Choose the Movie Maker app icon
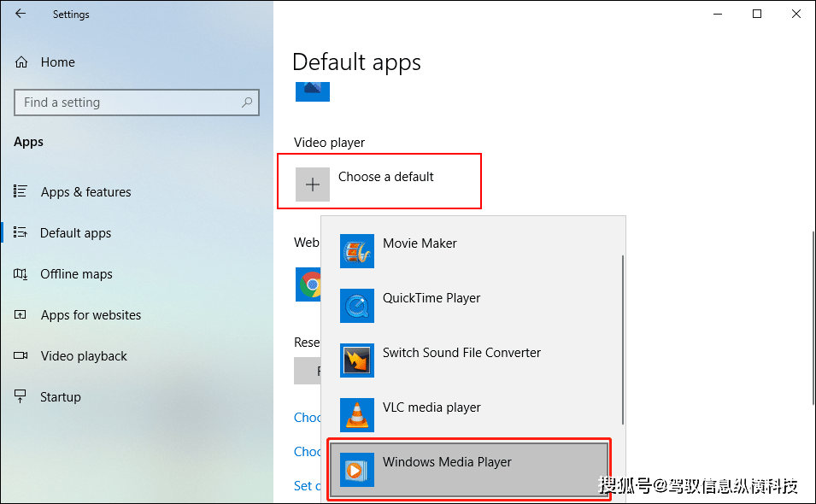Viewport: 816px width, 504px height. pyautogui.click(x=357, y=251)
